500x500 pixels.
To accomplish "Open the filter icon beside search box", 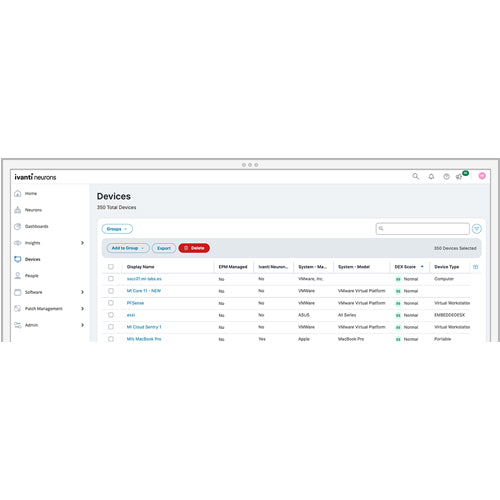I will click(x=477, y=229).
